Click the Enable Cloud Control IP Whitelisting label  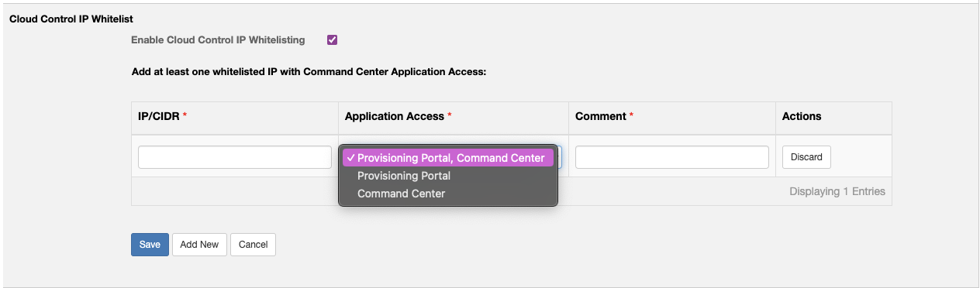click(x=218, y=39)
